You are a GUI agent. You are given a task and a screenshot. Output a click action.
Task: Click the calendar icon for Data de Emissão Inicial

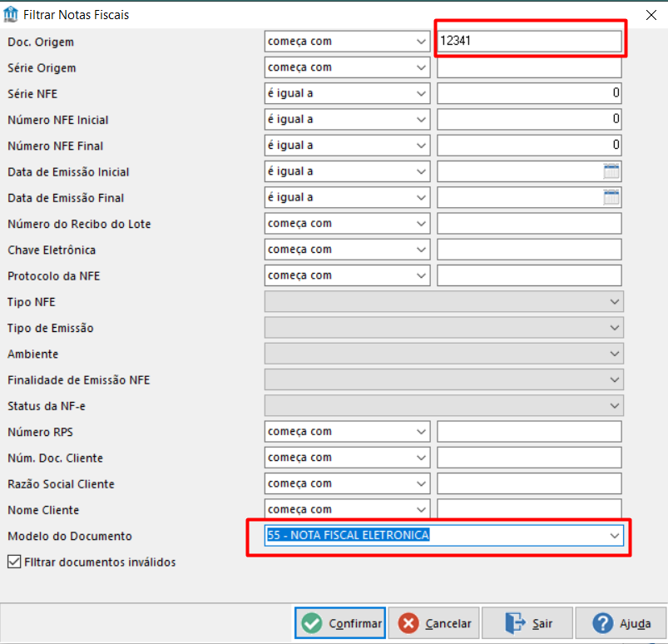[x=611, y=171]
